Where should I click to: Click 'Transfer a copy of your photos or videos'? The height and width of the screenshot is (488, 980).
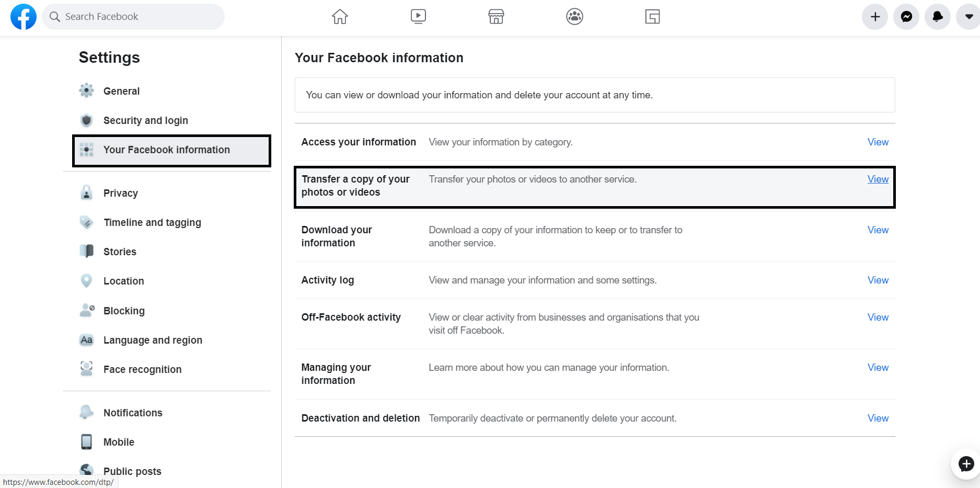355,186
